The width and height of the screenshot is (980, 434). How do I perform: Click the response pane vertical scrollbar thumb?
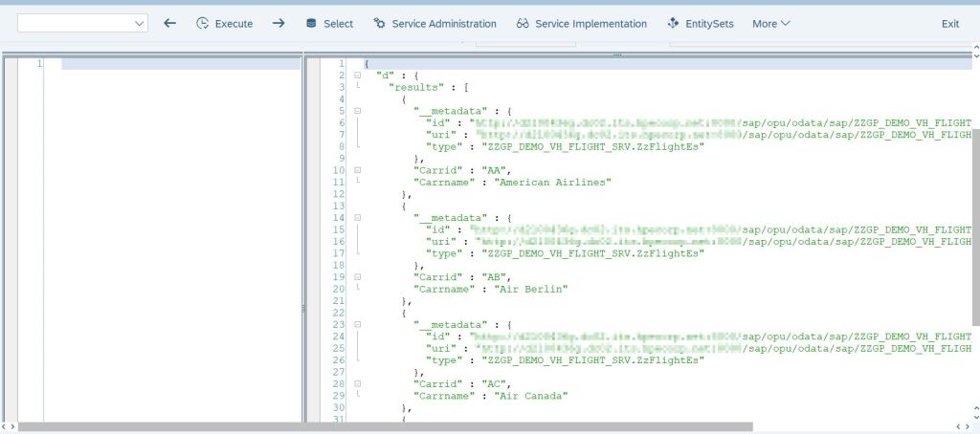(x=975, y=227)
